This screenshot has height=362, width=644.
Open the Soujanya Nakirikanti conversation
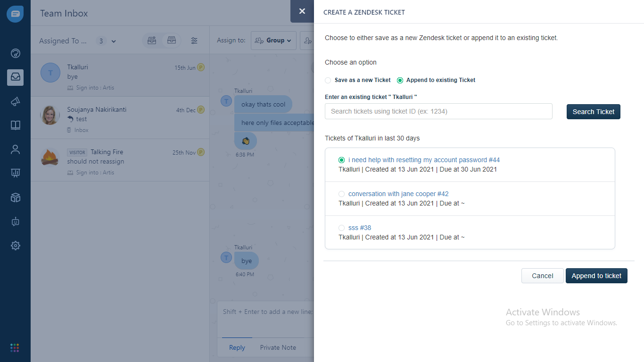coord(120,118)
